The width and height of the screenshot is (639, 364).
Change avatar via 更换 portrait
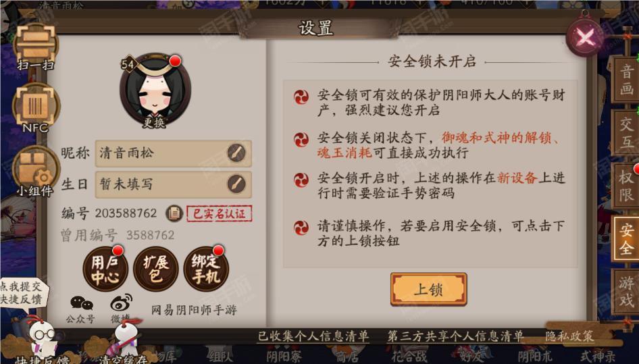pyautogui.click(x=155, y=90)
